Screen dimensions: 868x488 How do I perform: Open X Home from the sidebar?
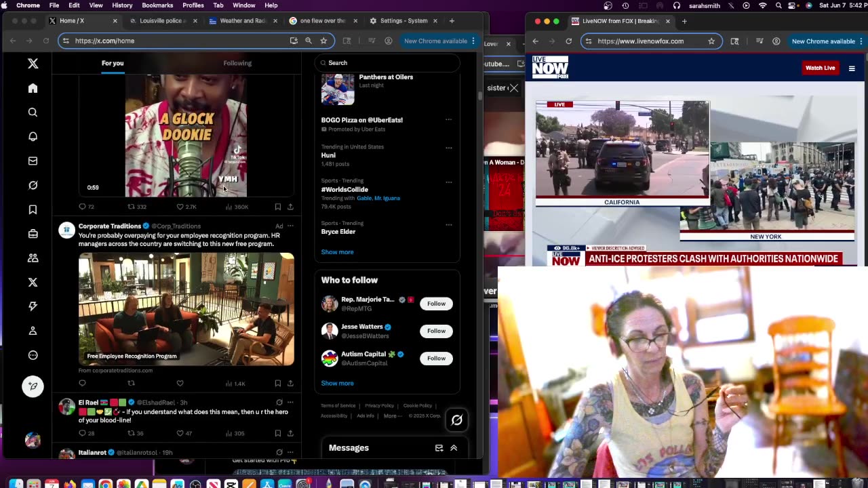[33, 88]
